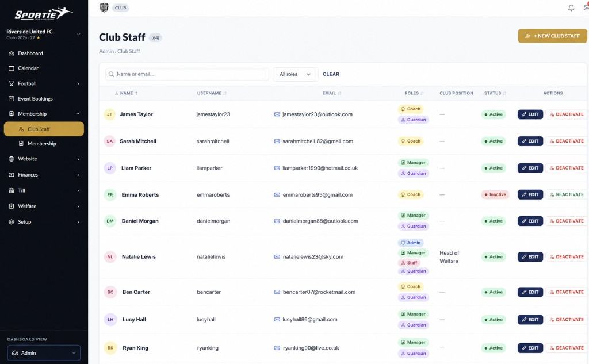Click email liamparker1990@hotmail.co.uk
Viewport: 589px width, 364px height.
(320, 168)
